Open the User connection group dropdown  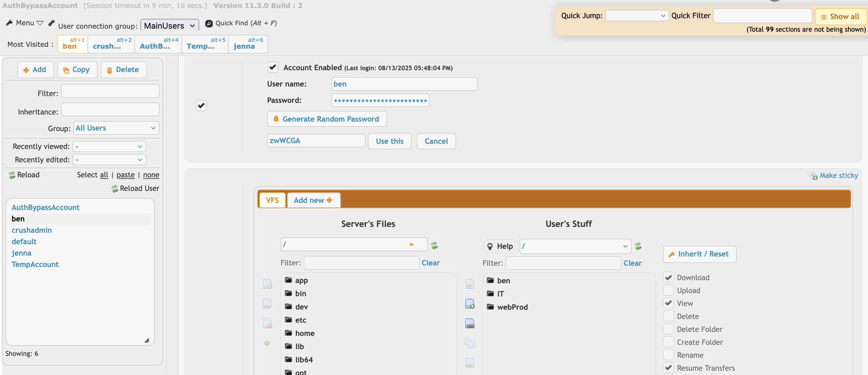169,26
